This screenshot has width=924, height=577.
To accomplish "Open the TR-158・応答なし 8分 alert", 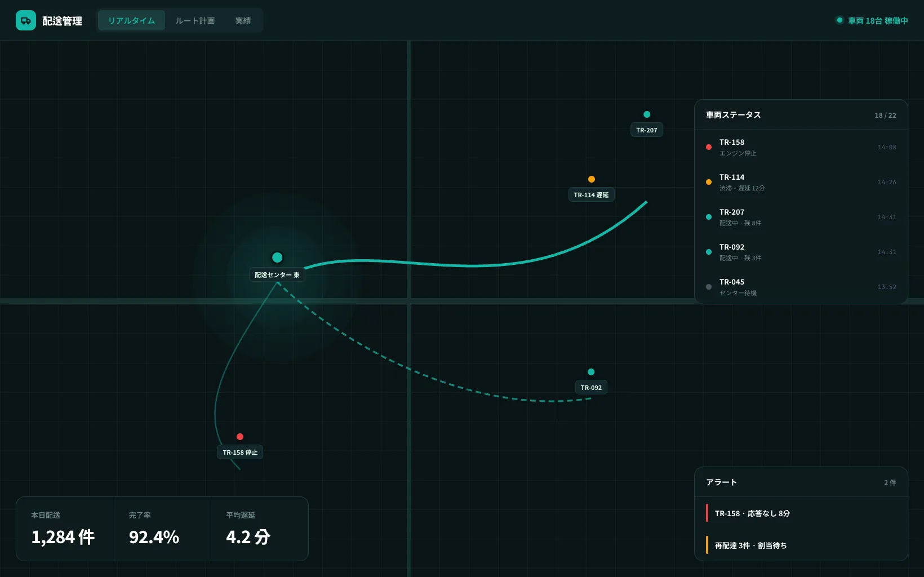I will coord(801,513).
